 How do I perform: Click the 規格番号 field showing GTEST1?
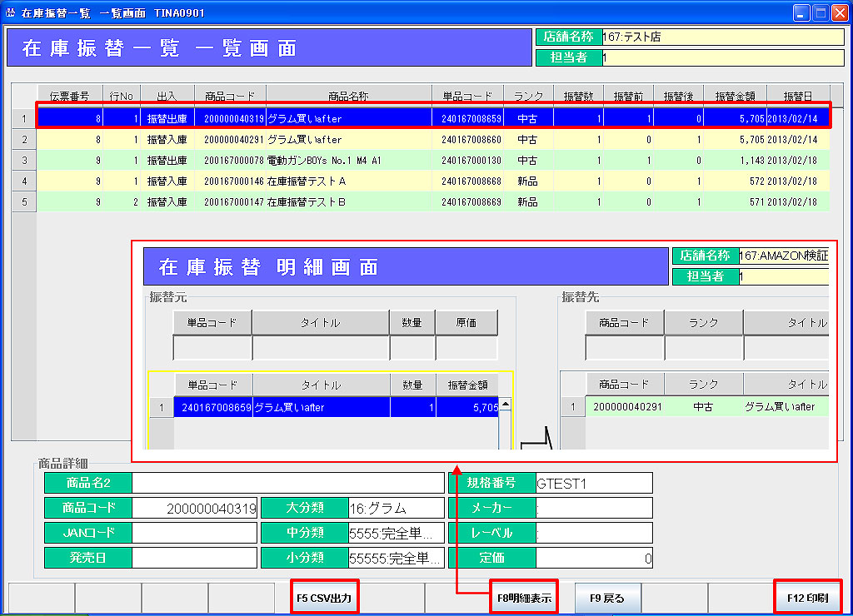coord(594,483)
